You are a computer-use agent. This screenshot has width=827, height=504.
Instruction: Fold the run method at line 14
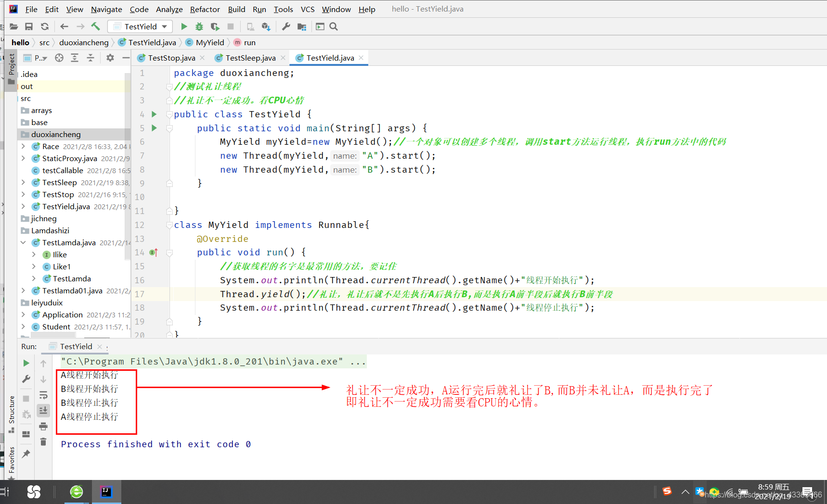pos(169,252)
